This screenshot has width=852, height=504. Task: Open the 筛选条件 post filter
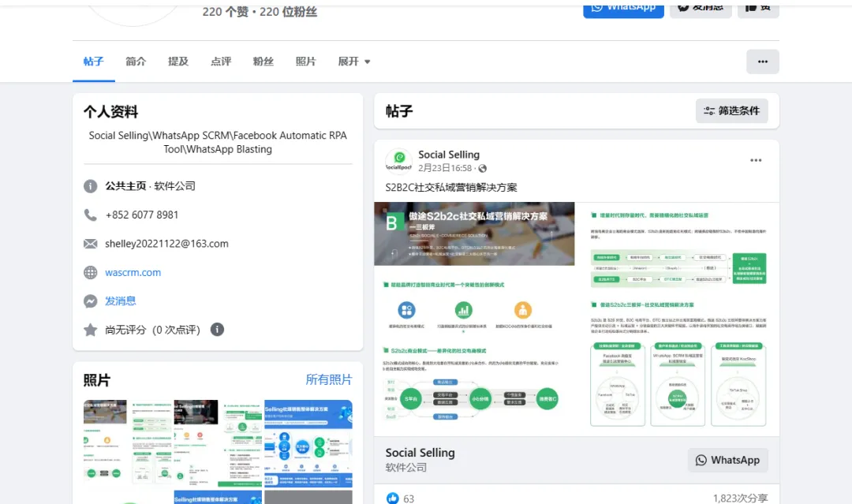731,110
